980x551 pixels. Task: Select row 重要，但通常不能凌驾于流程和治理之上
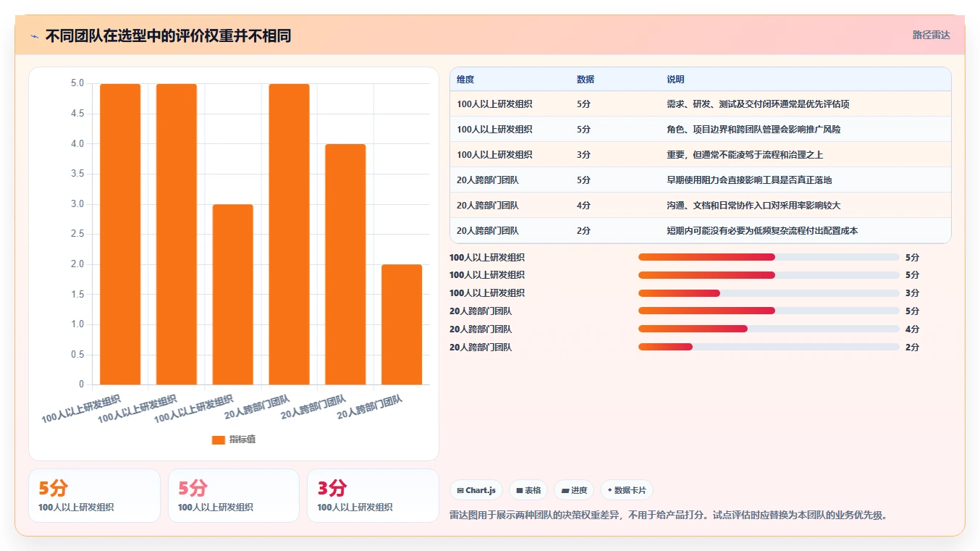coord(700,155)
